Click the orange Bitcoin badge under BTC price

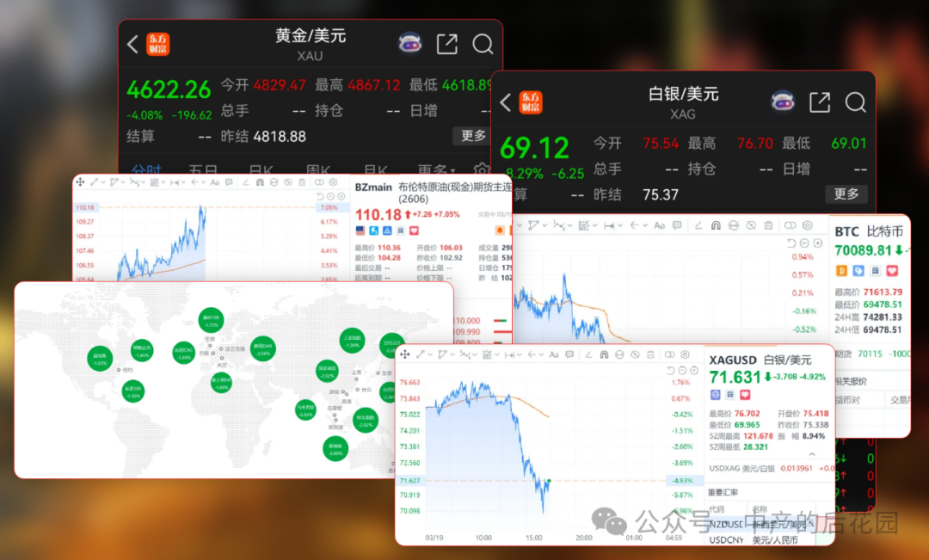pyautogui.click(x=841, y=271)
